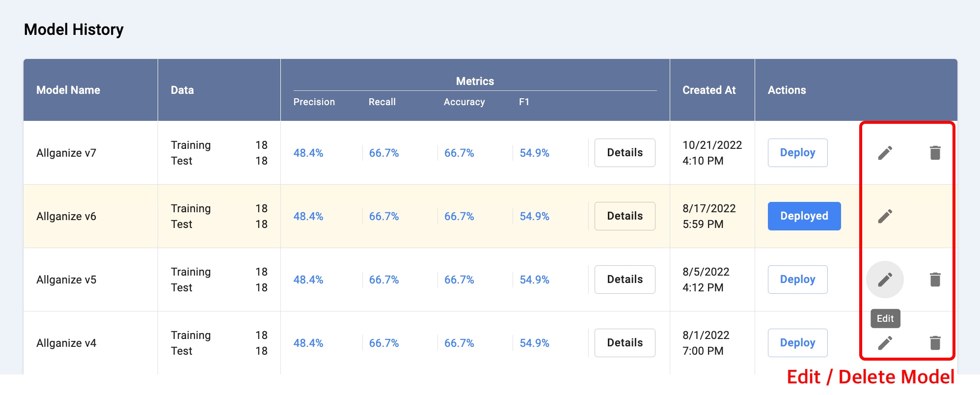Screen dimensions: 980x395
Task: Click the Created At column header
Action: click(709, 90)
